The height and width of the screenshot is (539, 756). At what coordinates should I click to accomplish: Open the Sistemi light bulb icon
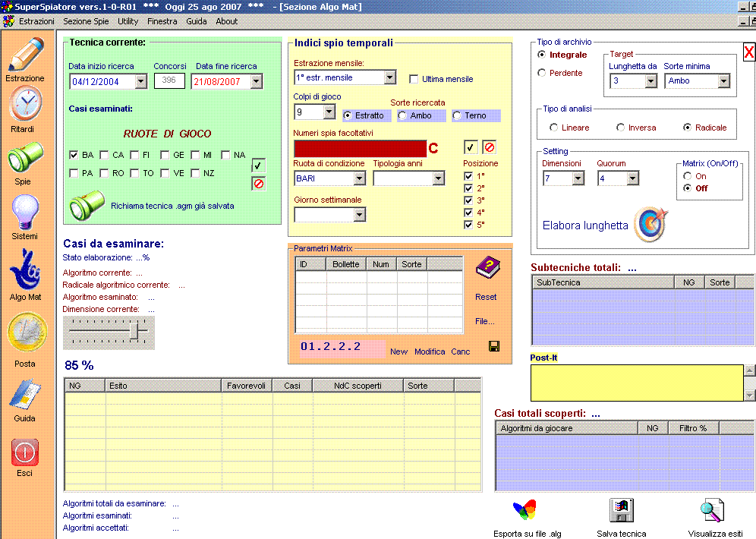click(25, 212)
